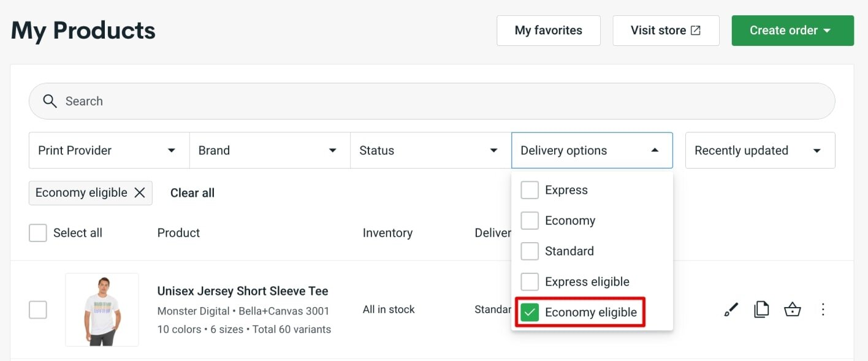Uncheck the Economy eligible option

click(530, 313)
